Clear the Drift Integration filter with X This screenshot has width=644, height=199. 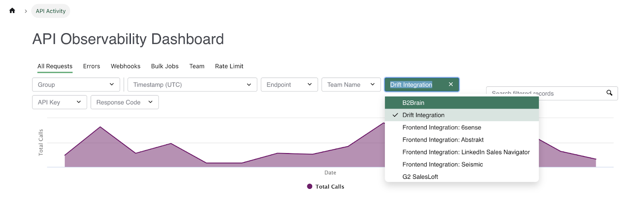(451, 84)
